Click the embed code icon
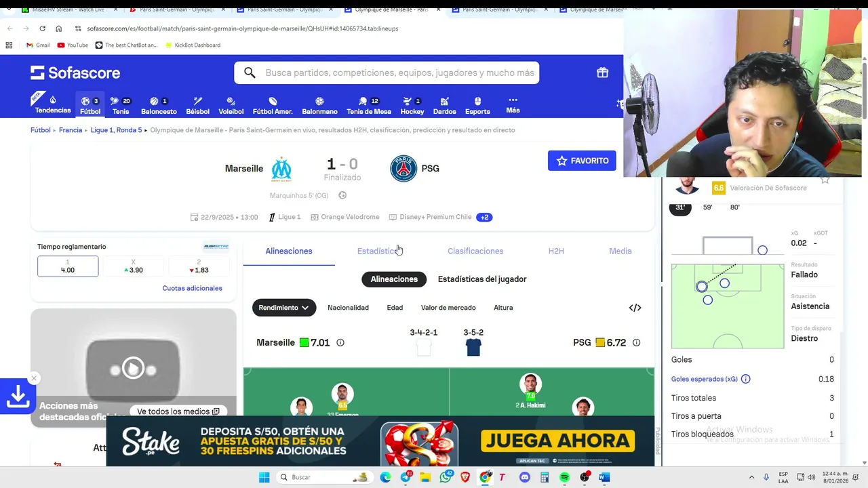 [x=635, y=308]
